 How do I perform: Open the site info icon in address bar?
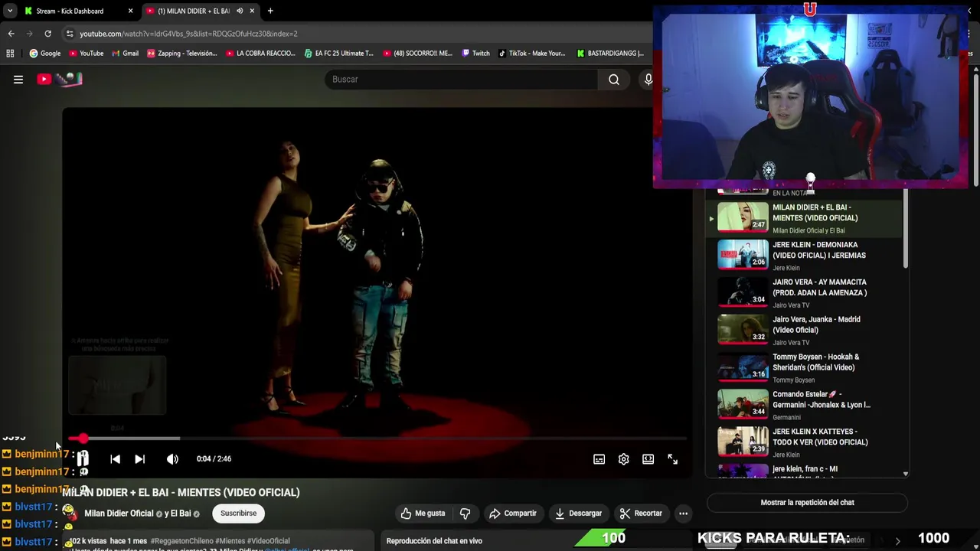(x=70, y=34)
